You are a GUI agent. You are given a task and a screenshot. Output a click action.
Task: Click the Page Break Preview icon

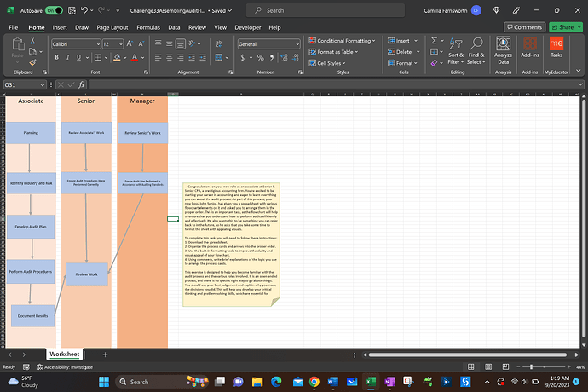(505, 366)
